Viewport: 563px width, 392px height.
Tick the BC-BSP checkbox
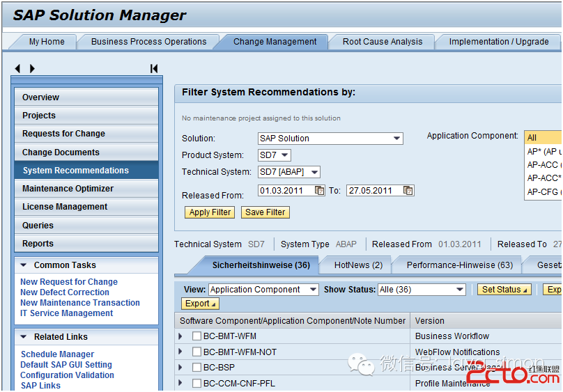pyautogui.click(x=196, y=367)
